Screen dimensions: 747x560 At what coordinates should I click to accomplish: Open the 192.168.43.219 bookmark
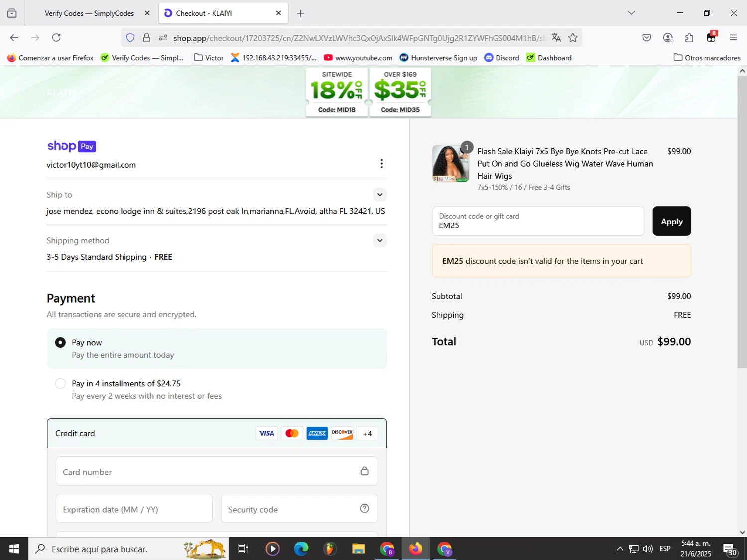point(273,58)
